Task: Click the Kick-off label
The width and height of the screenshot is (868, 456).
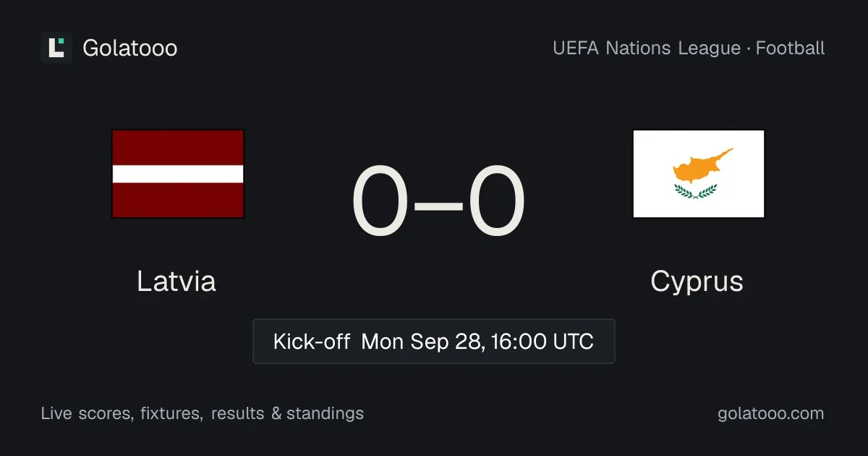Action: [312, 341]
